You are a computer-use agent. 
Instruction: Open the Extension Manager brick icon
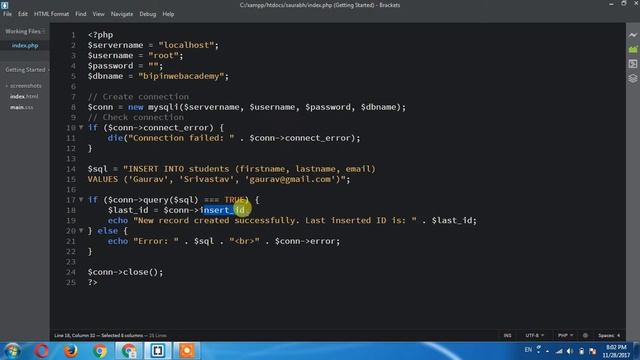(x=633, y=50)
